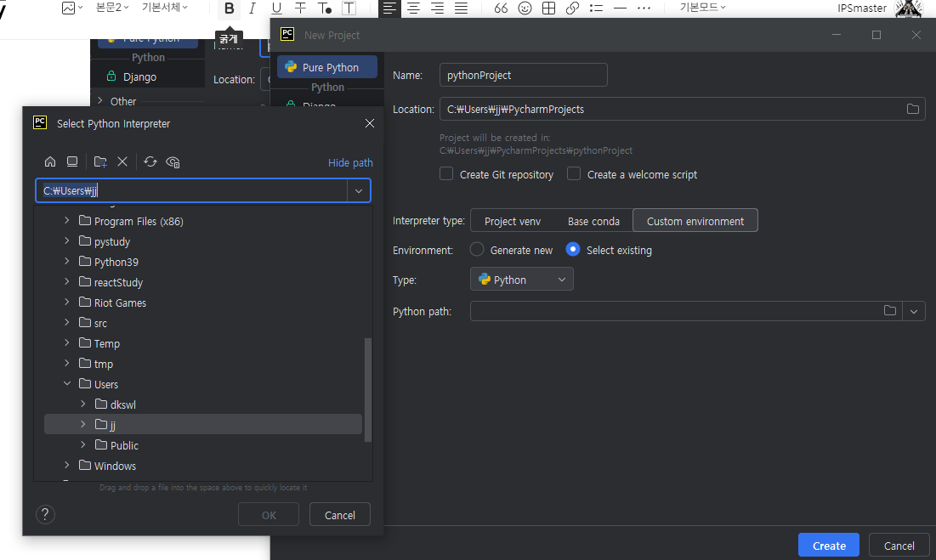The height and width of the screenshot is (560, 936).
Task: Click the project Name input field
Action: 523,75
